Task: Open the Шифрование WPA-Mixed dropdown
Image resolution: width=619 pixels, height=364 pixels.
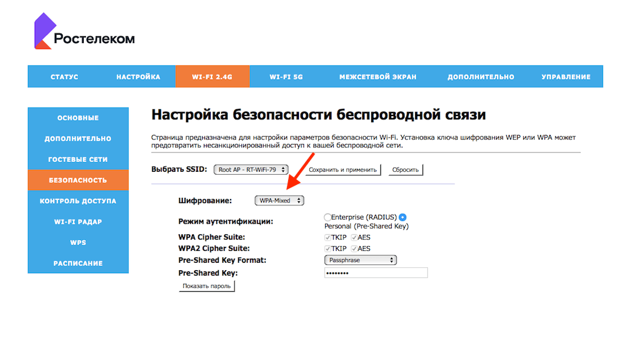Action: pyautogui.click(x=279, y=200)
